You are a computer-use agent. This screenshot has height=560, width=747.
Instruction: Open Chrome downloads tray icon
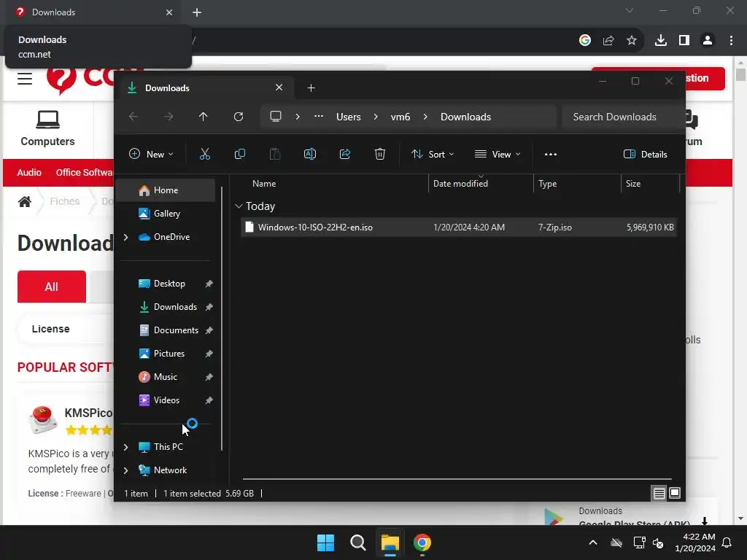[661, 41]
